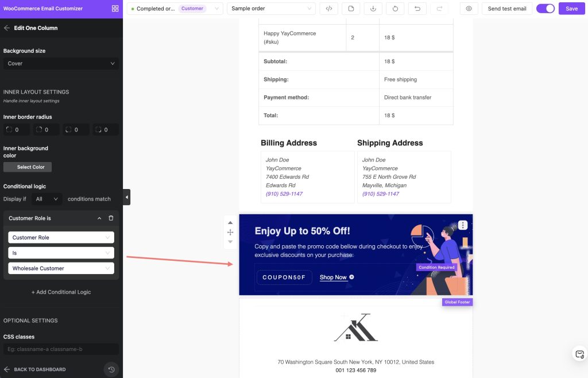Click the undo arrow in toolbar

pos(417,9)
